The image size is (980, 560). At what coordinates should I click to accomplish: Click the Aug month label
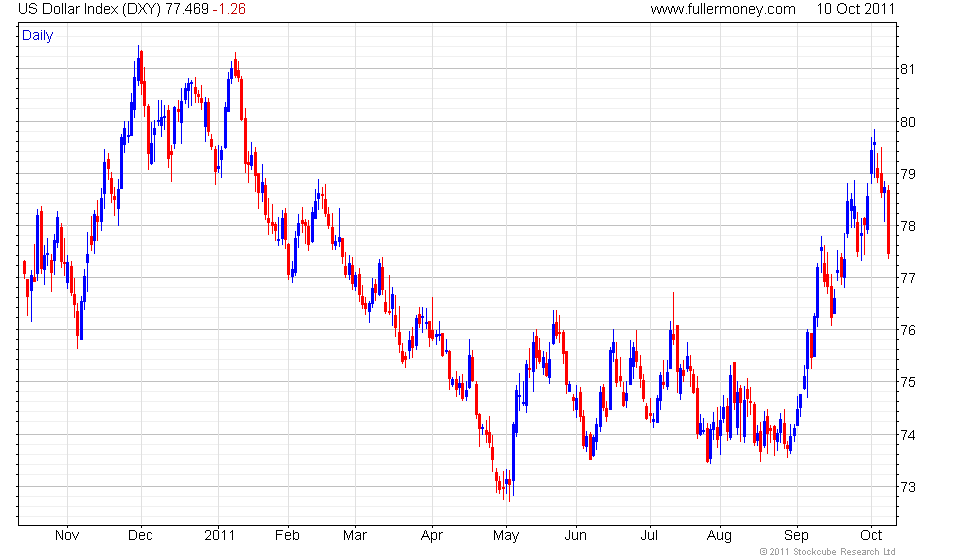point(719,536)
